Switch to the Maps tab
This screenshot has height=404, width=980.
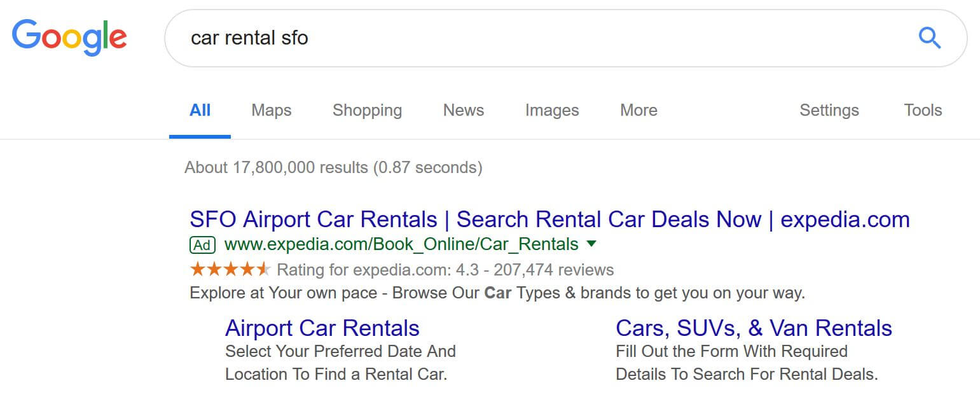(x=271, y=110)
